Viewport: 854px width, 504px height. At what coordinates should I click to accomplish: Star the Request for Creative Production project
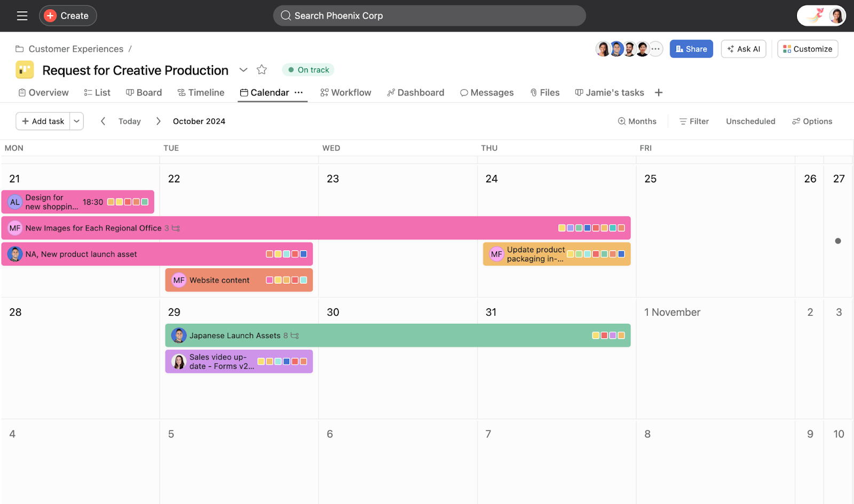(x=262, y=69)
